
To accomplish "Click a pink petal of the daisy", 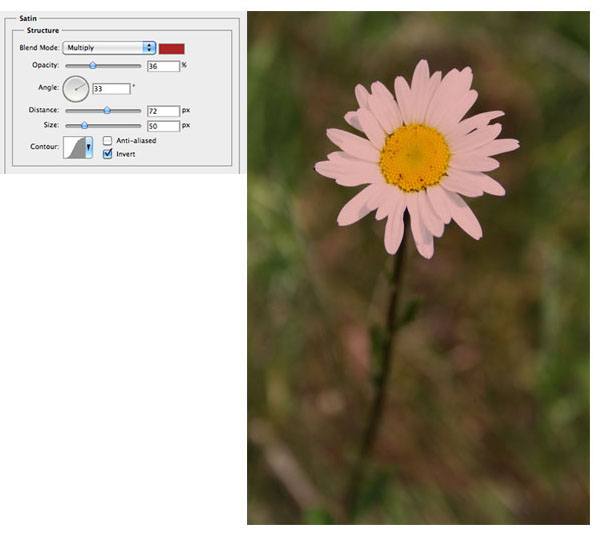I will coord(357,203).
